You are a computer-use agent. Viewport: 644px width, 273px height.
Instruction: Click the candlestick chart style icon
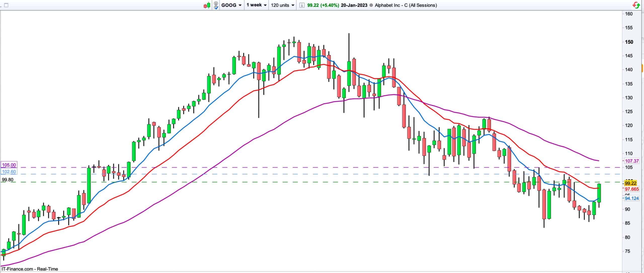(207, 5)
